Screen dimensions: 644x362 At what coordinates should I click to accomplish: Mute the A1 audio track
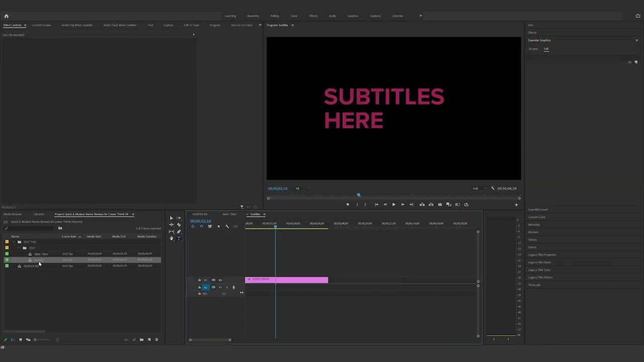[220, 288]
